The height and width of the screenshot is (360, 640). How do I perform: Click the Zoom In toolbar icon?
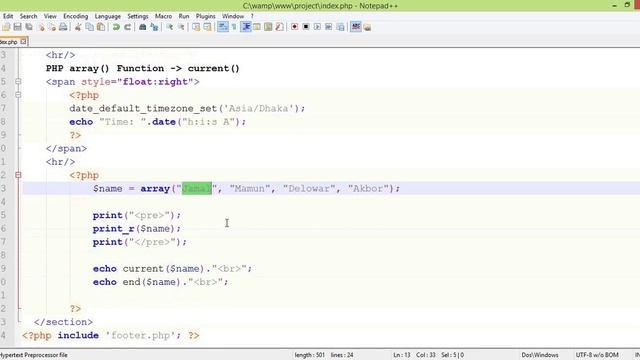169,27
